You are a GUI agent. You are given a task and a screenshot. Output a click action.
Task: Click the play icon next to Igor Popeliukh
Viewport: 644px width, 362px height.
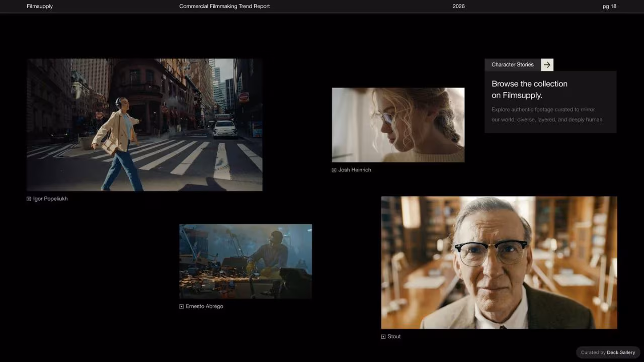tap(29, 199)
